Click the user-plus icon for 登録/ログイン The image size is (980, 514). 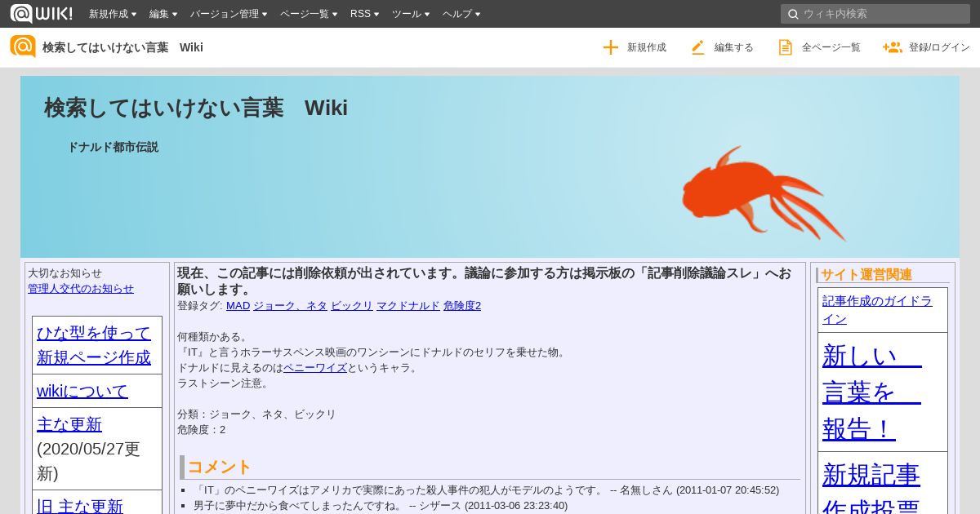coord(892,47)
